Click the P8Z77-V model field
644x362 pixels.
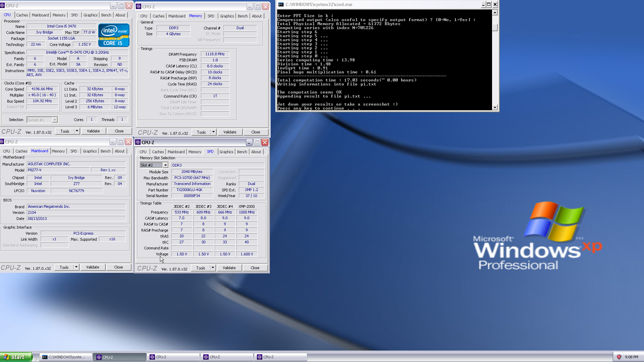(59, 170)
